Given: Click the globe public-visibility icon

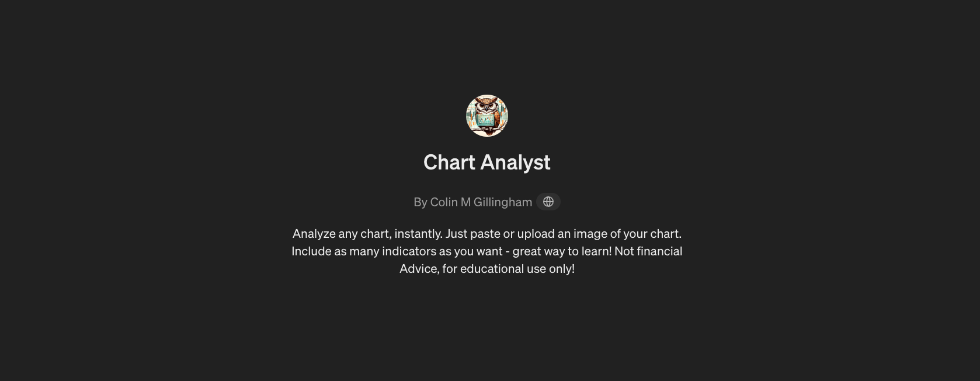Looking at the screenshot, I should 548,202.
